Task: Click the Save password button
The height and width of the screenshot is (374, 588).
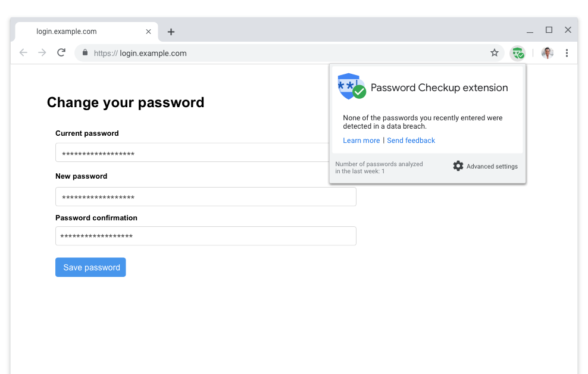Action: pyautogui.click(x=90, y=267)
